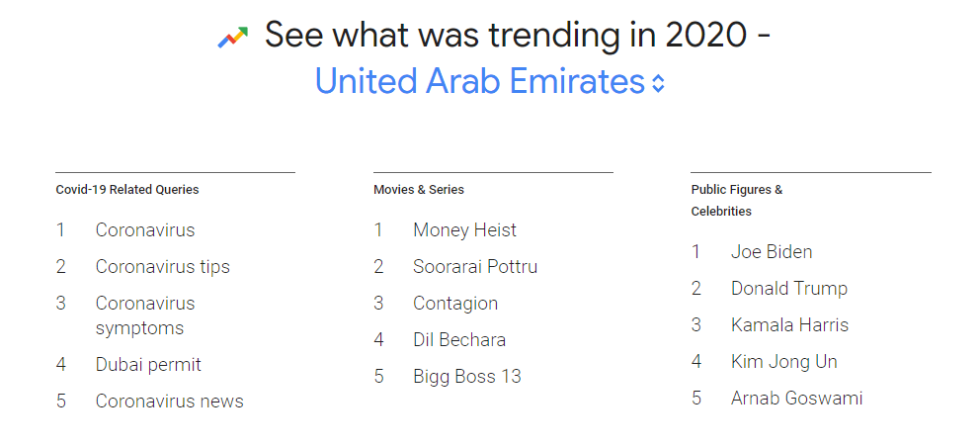Click Joe Biden in Public Figures
This screenshot has height=448, width=980.
tap(772, 252)
